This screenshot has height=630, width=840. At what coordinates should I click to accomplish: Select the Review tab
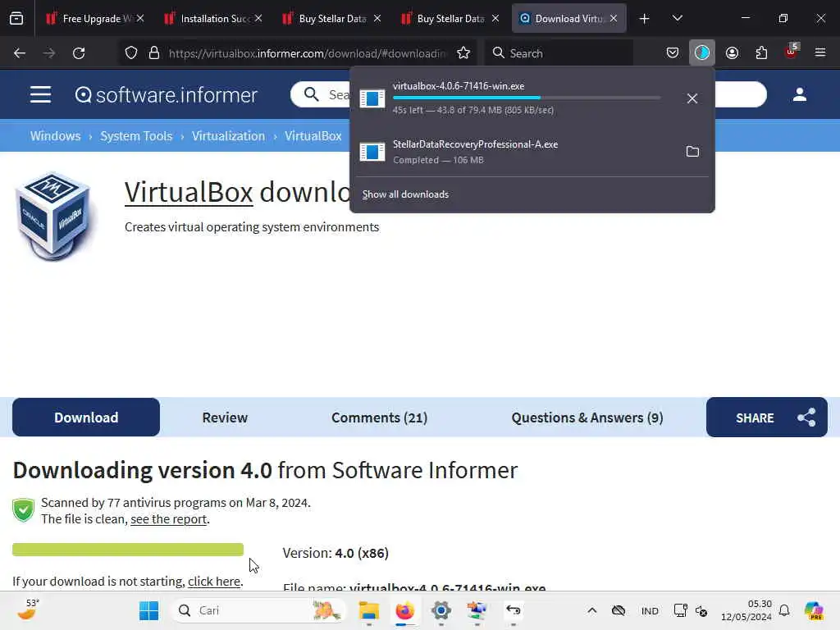[225, 418]
